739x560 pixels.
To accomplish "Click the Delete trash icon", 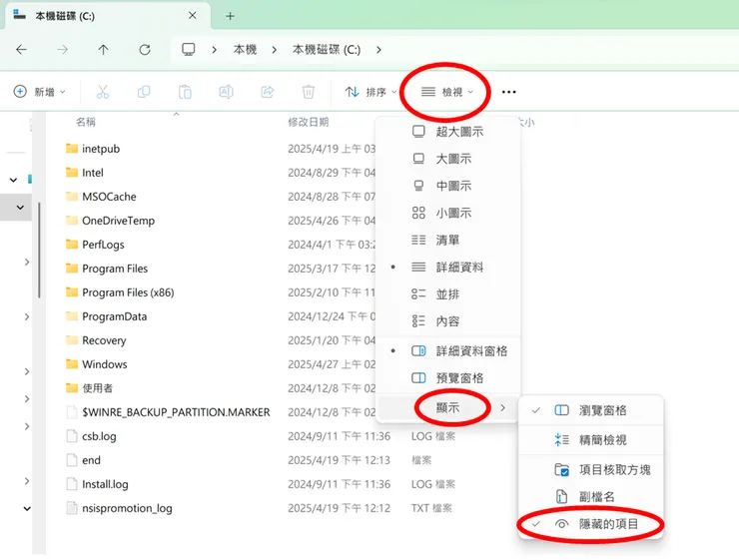I will 309,92.
